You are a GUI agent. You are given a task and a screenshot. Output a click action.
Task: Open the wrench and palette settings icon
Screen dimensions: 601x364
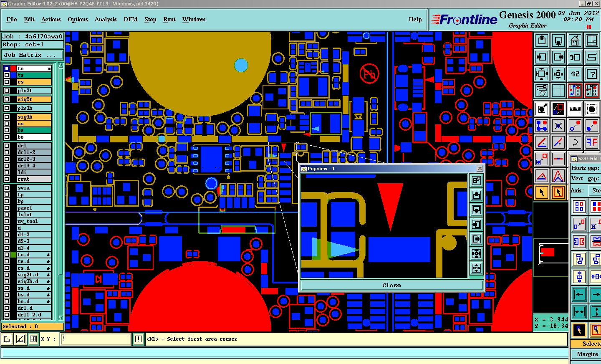pyautogui.click(x=542, y=91)
